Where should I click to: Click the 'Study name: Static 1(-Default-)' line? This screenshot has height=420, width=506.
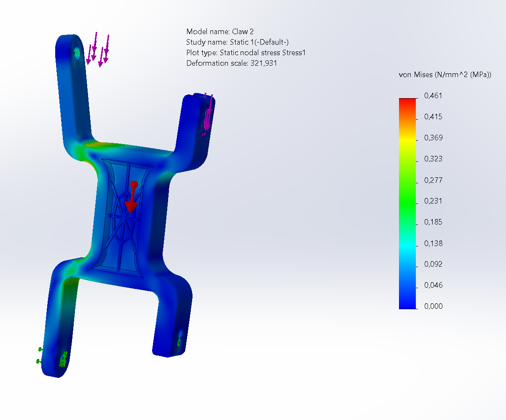click(x=238, y=42)
